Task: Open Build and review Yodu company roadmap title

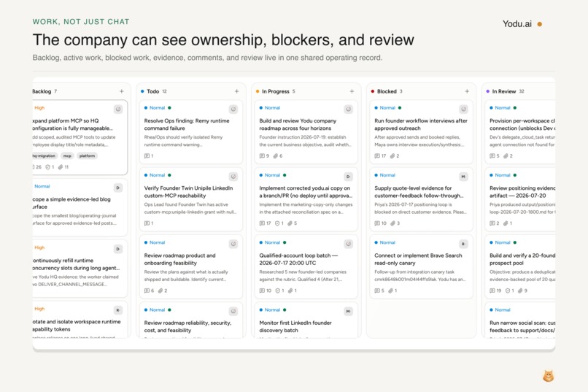Action: click(298, 124)
